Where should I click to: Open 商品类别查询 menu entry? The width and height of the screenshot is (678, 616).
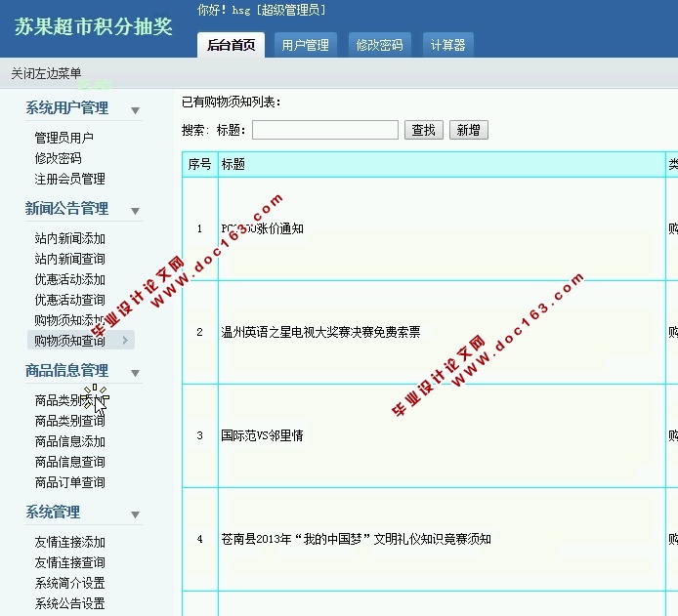[70, 421]
